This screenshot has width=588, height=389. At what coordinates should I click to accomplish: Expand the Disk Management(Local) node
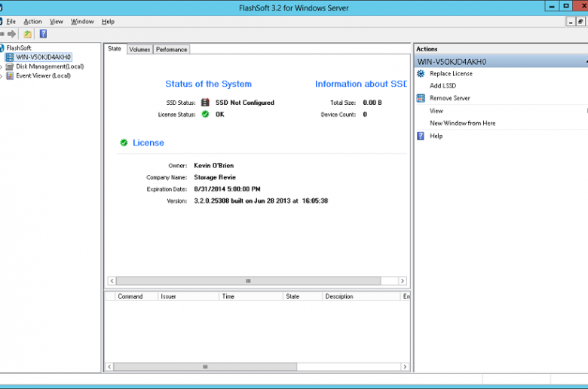(x=1, y=67)
